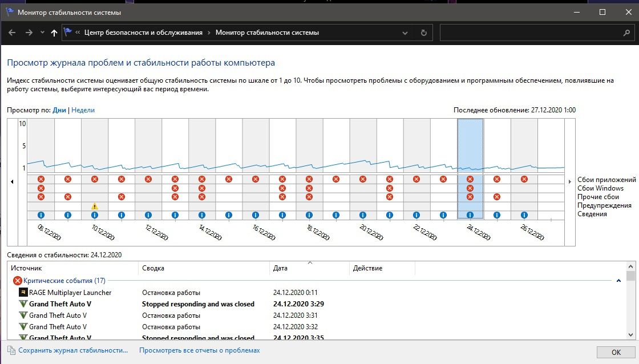
Task: Click the date cell 24.12.2020 0:11
Action: point(296,292)
